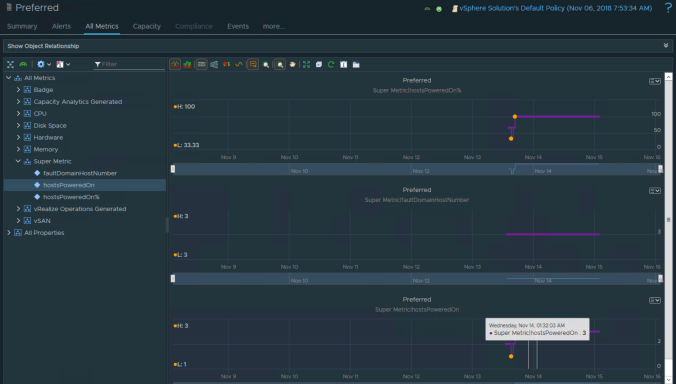
Task: Switch to the Summary tab
Action: [x=22, y=26]
